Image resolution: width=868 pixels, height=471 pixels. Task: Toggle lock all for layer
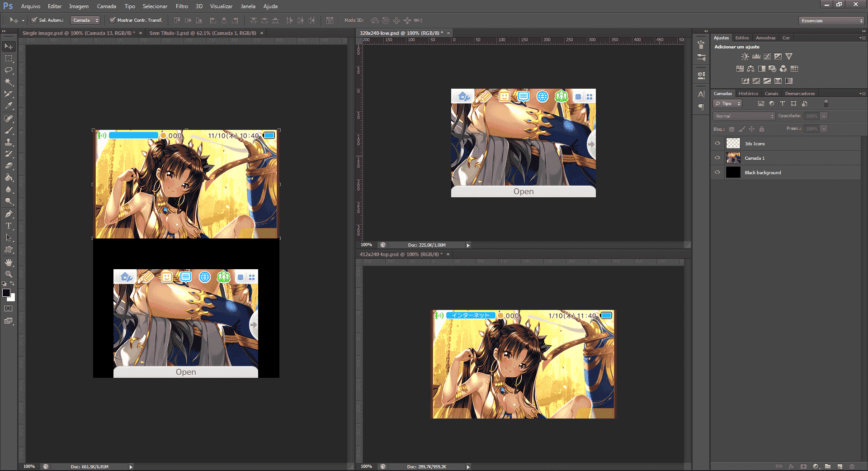(762, 129)
